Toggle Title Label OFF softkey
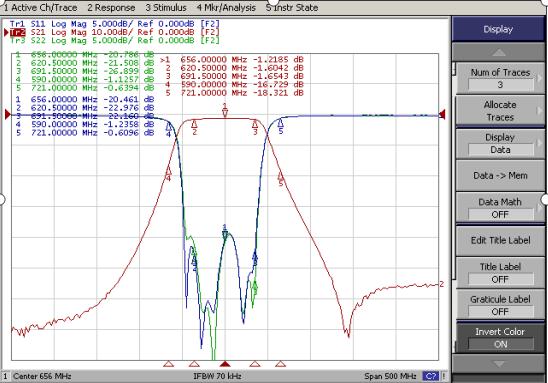Image resolution: width=548 pixels, height=383 pixels. (x=500, y=273)
